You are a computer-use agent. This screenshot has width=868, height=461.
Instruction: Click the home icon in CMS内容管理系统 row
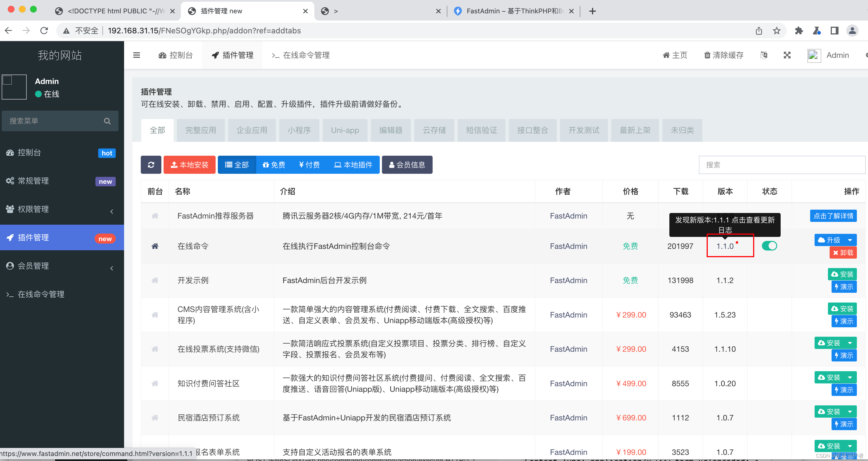click(155, 315)
